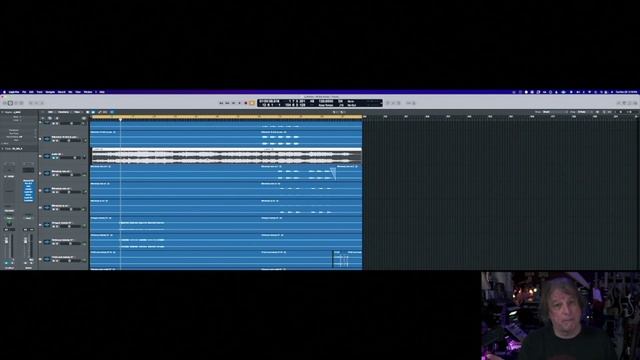
Task: Click the yellow cycle range in ruler
Action: 226,117
